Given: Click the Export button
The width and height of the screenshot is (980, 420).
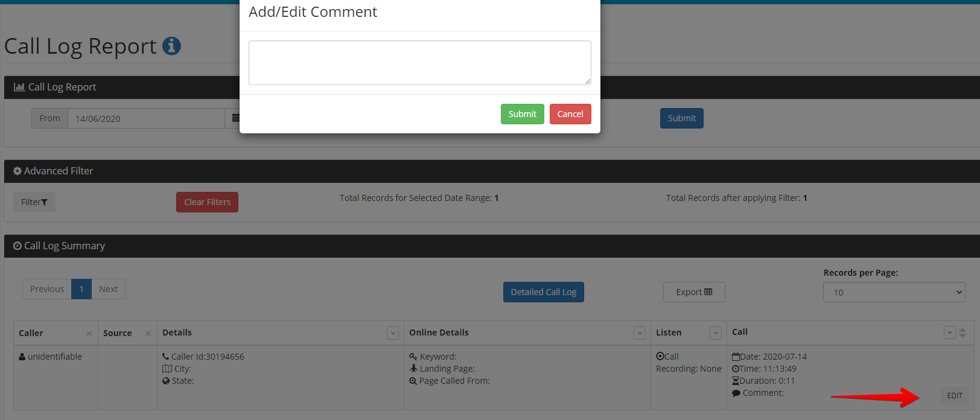Looking at the screenshot, I should coord(694,292).
